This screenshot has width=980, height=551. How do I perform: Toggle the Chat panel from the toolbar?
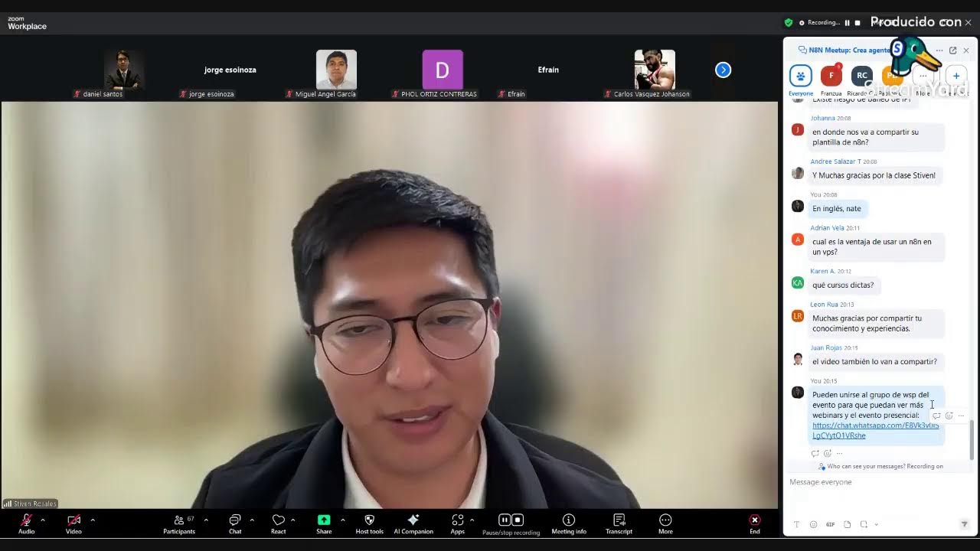[x=235, y=523]
